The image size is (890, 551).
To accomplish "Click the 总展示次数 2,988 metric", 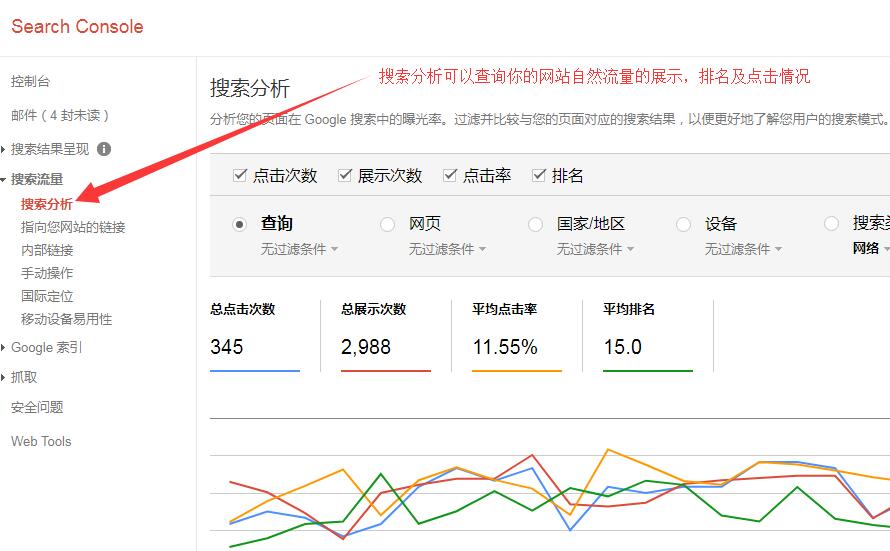I will [x=386, y=336].
